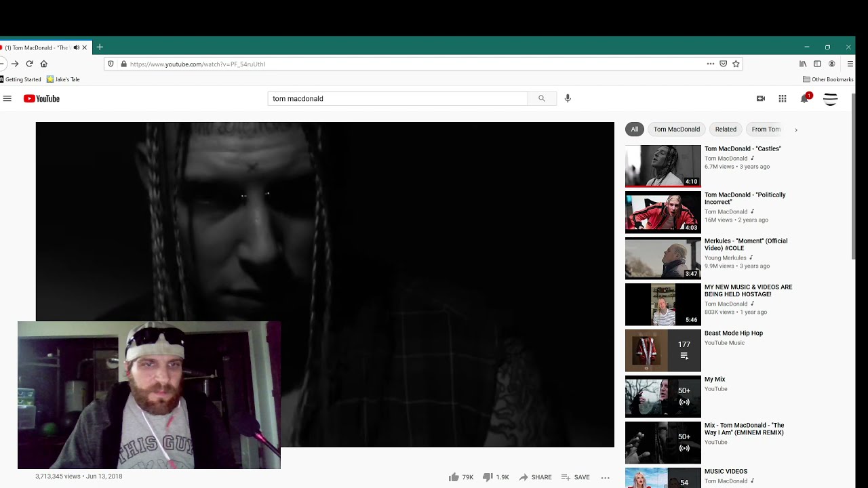Show more filter chips with right arrow
The height and width of the screenshot is (488, 868).
795,129
